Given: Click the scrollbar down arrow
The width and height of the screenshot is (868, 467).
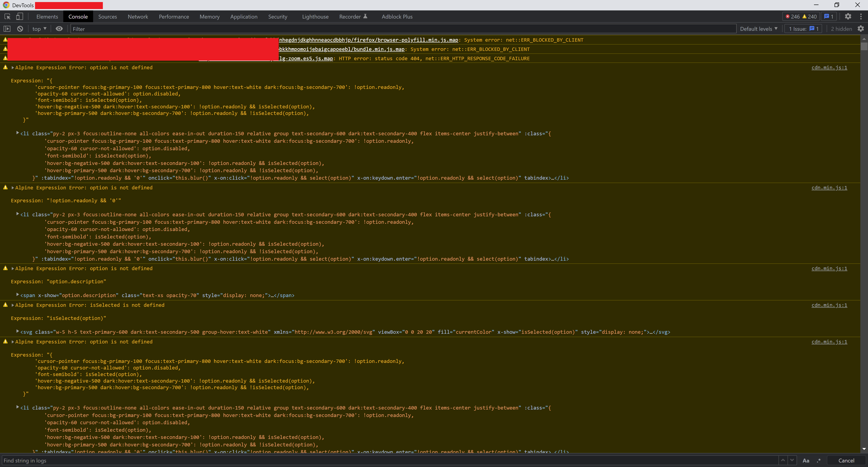Looking at the screenshot, I should click(x=864, y=449).
